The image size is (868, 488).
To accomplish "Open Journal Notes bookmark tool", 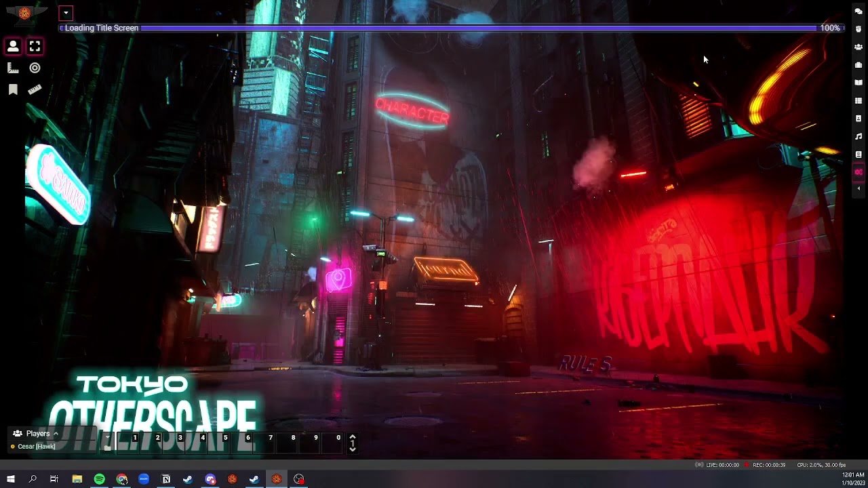I will tap(13, 89).
